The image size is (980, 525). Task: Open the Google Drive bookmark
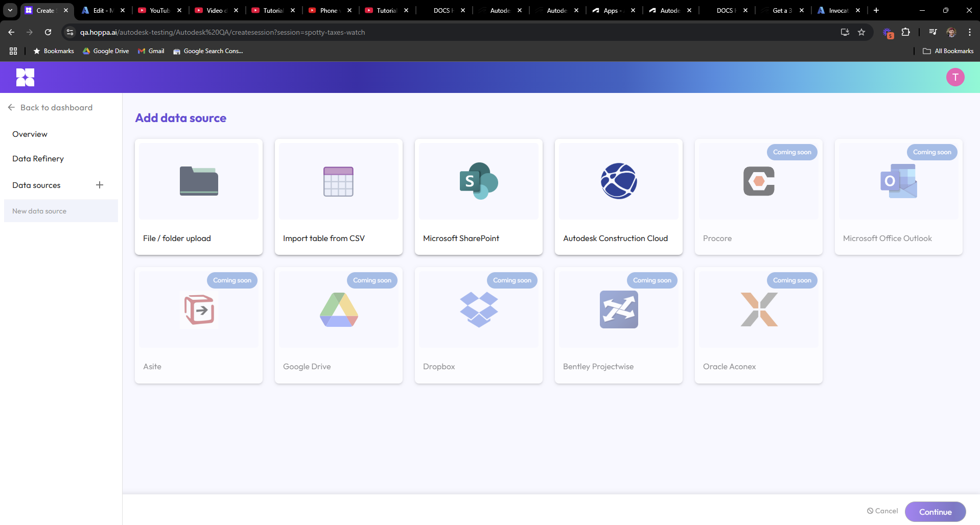coord(106,51)
